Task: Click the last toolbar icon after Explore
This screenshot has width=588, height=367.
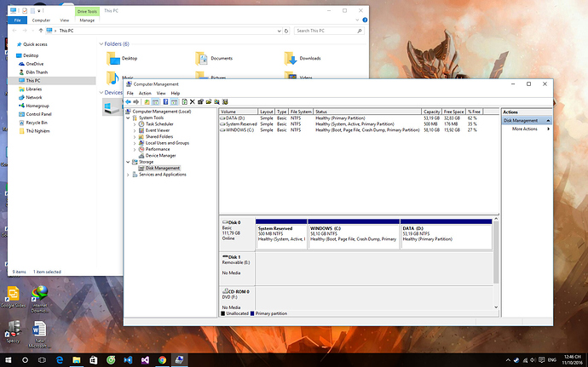Action: (225, 102)
